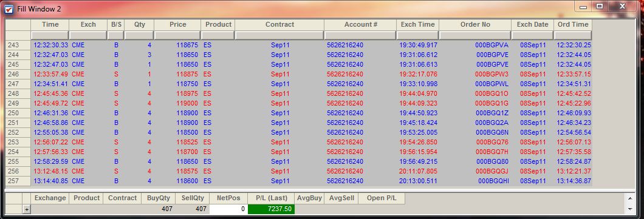
Task: Click the Open P/L summary header
Action: coord(382,198)
